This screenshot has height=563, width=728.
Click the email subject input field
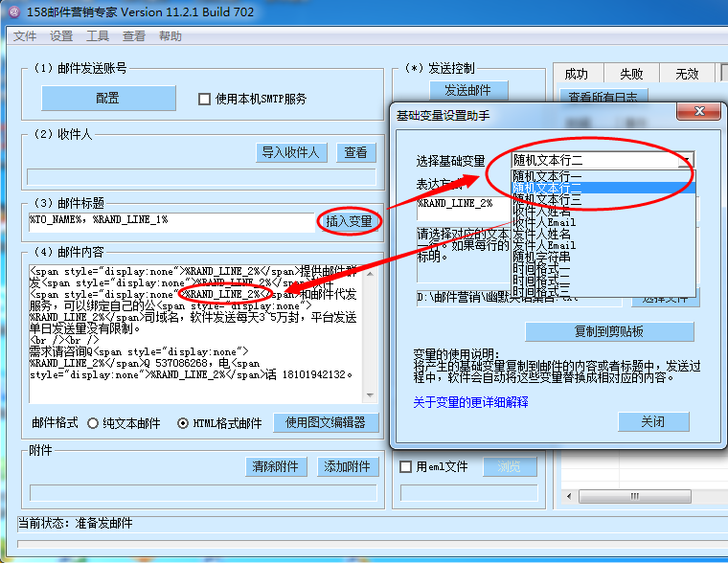coord(171,222)
